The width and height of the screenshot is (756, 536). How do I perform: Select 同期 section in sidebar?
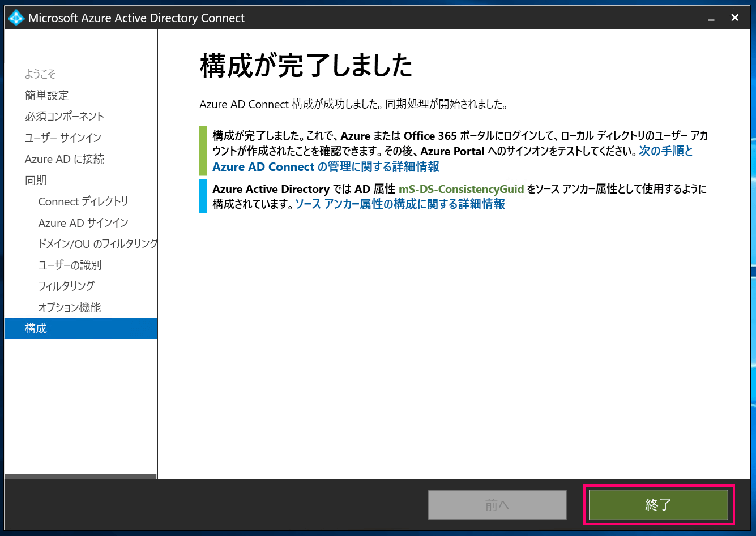pyautogui.click(x=36, y=180)
